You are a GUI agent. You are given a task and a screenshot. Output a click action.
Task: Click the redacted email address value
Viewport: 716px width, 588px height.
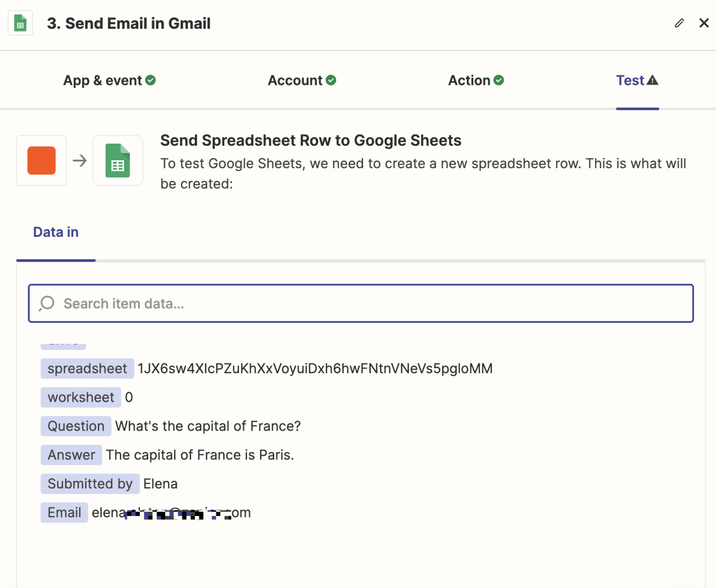[x=171, y=512]
